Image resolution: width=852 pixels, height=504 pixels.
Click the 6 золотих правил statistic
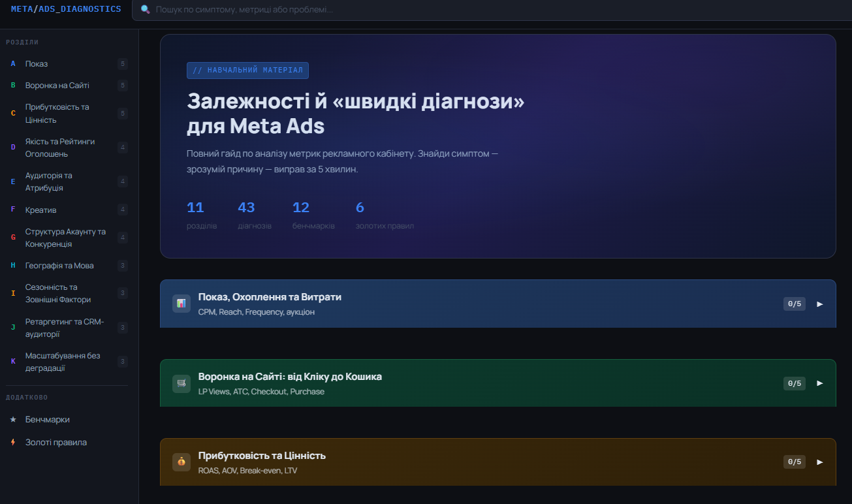(385, 215)
